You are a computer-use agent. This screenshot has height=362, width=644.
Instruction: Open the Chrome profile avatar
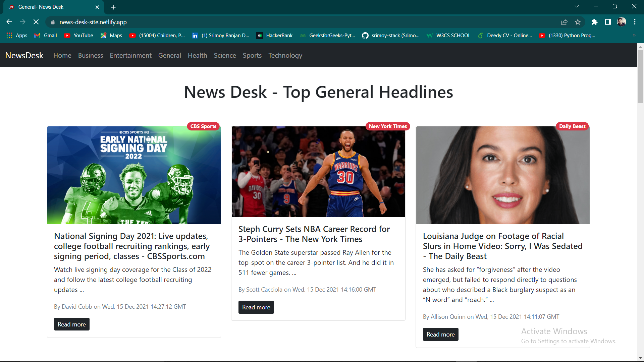622,22
